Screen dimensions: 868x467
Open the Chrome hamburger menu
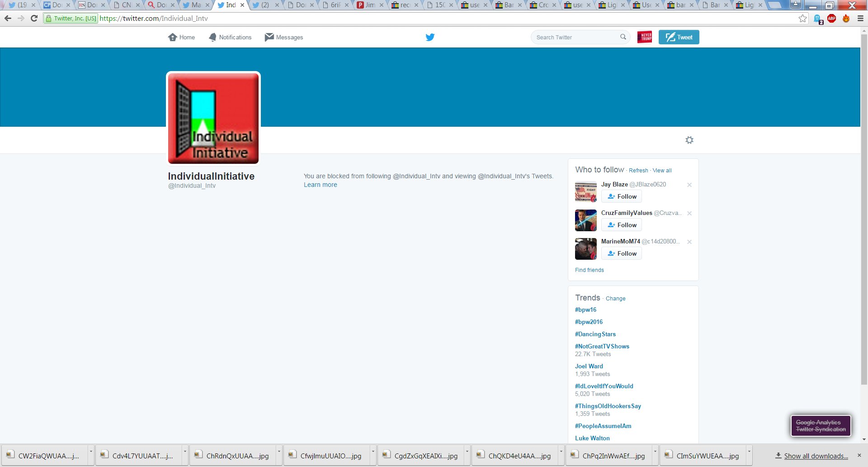pyautogui.click(x=860, y=19)
